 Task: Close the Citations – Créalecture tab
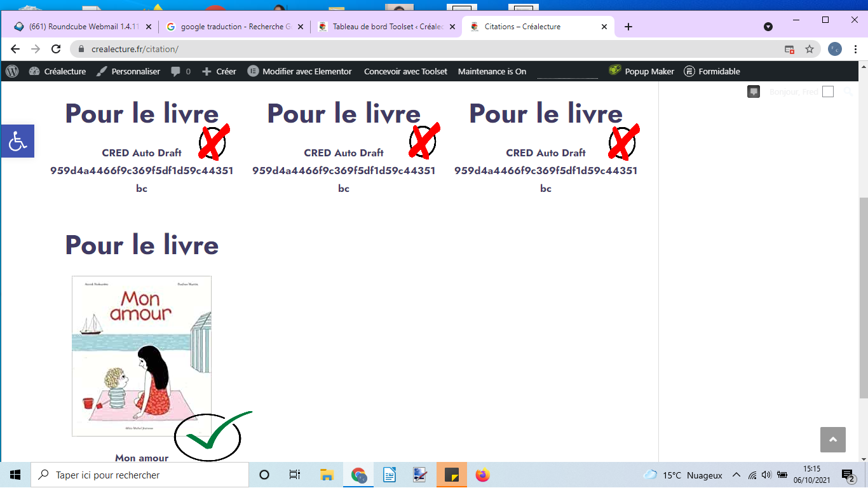tap(604, 27)
